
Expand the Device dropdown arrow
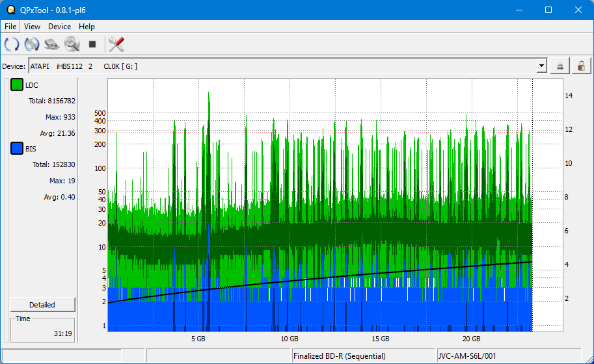pyautogui.click(x=541, y=66)
